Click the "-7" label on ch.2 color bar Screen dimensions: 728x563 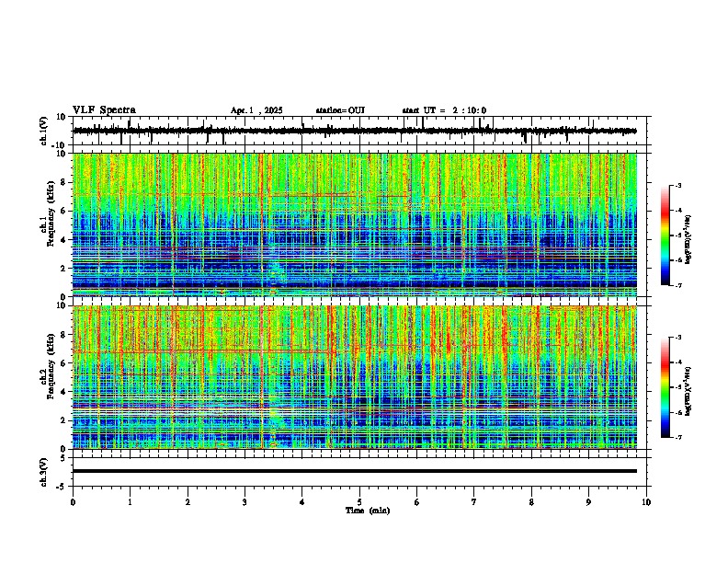pos(677,438)
